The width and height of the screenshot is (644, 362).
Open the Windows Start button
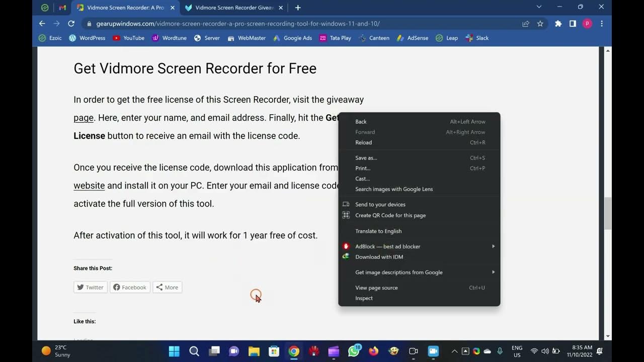tap(174, 351)
